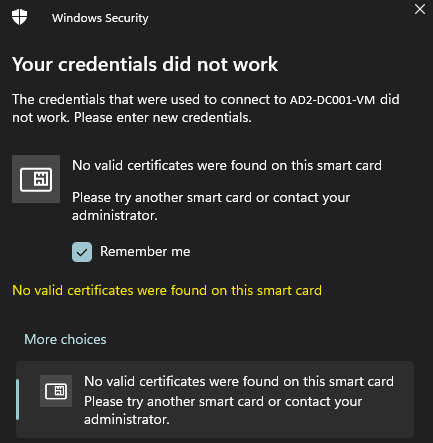Click the empty title bar area right of Windows Security
Image resolution: width=433 pixels, height=443 pixels.
coord(280,18)
